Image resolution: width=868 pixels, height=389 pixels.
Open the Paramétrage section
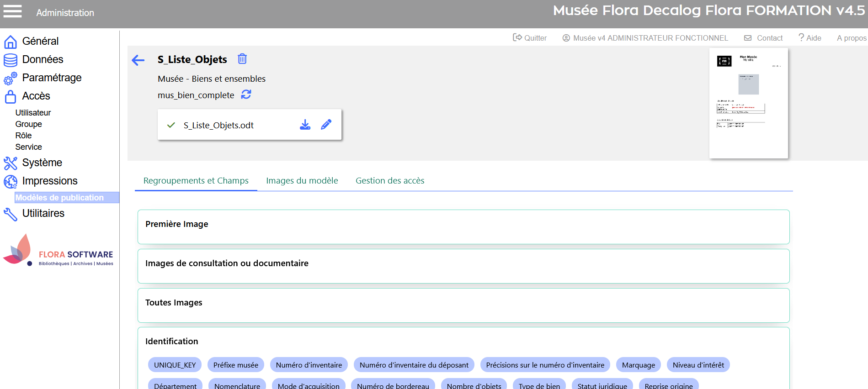(x=52, y=78)
